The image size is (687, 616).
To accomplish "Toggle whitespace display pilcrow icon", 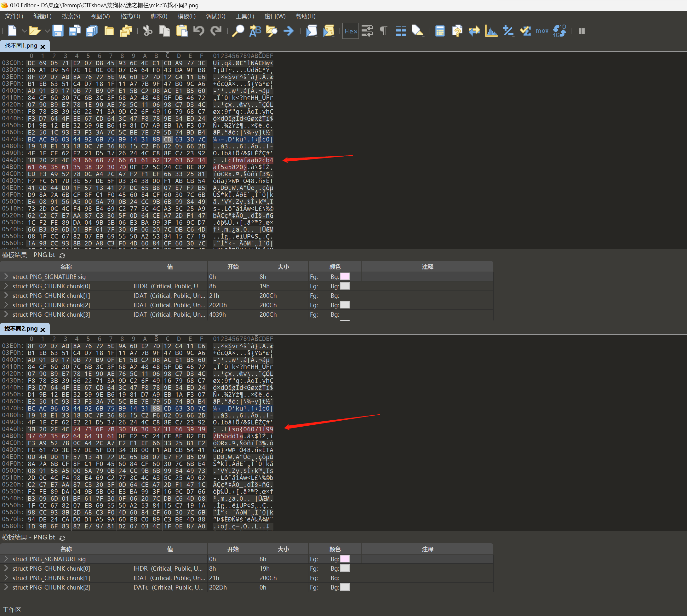I will pyautogui.click(x=383, y=31).
